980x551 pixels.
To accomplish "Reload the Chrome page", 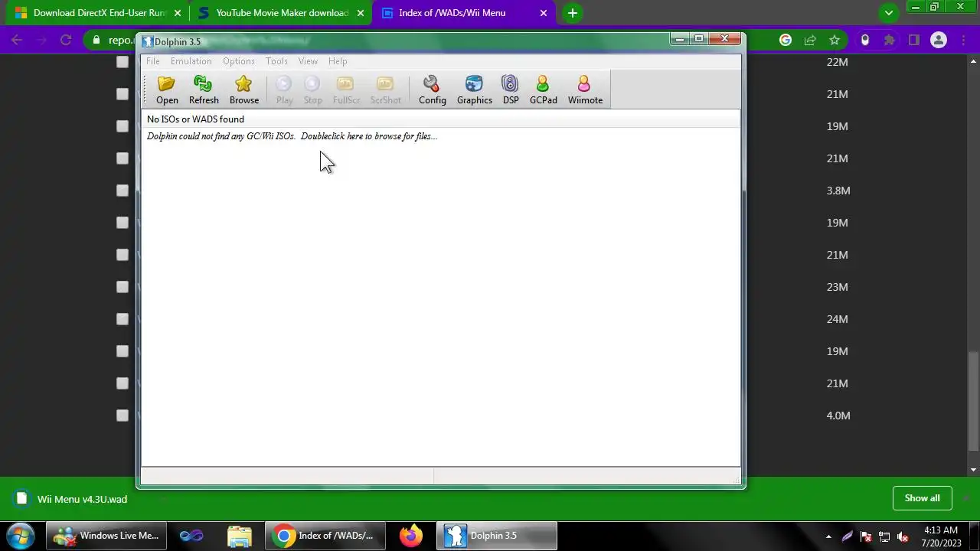I will [x=66, y=40].
